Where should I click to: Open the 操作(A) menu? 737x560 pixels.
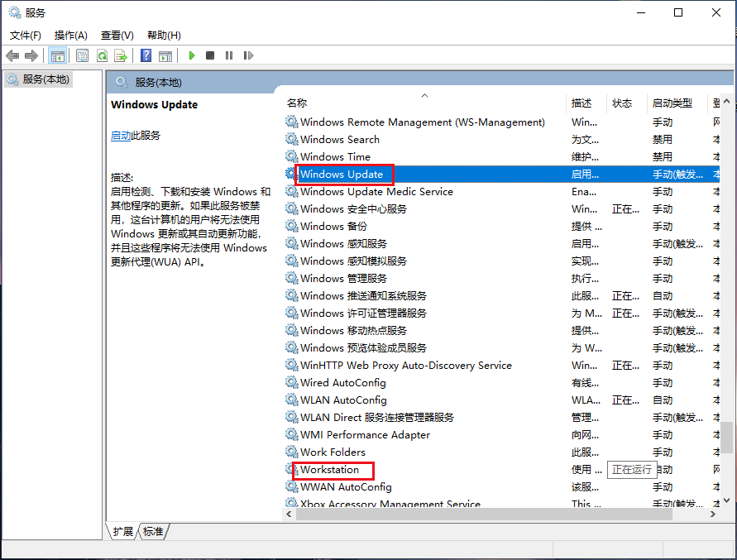[71, 36]
